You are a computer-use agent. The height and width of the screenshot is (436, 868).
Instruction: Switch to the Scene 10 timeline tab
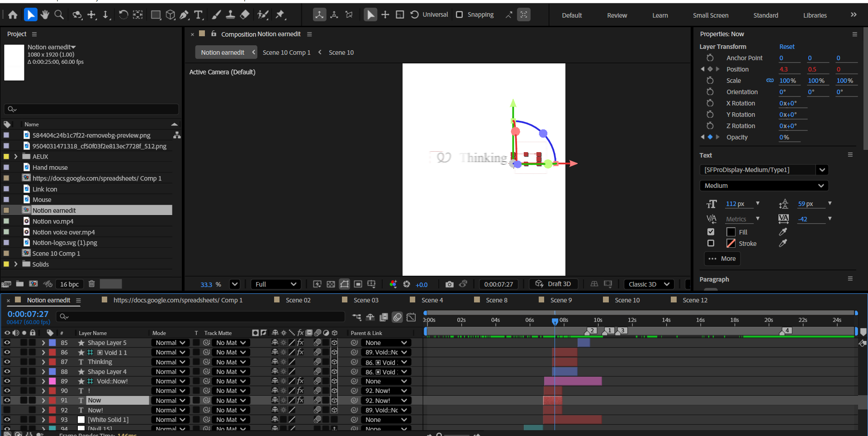(x=627, y=300)
